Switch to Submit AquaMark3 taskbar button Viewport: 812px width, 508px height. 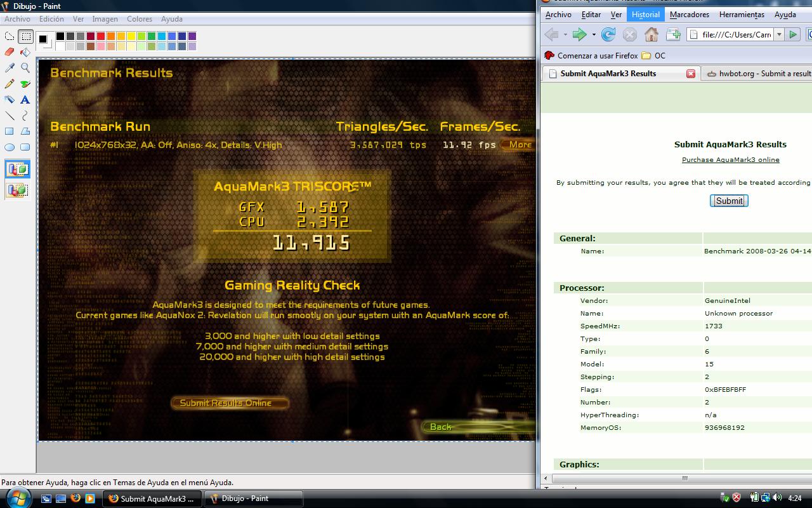tap(152, 498)
